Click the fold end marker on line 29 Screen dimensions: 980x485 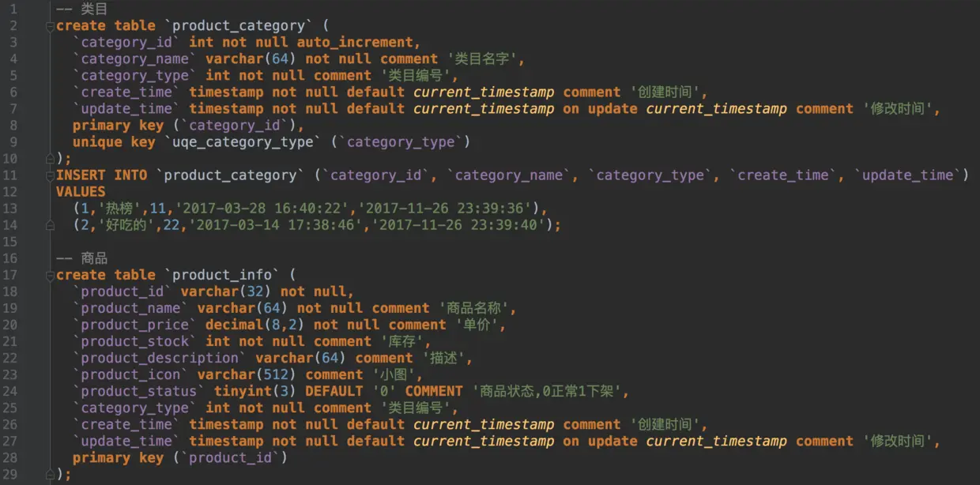pyautogui.click(x=51, y=474)
